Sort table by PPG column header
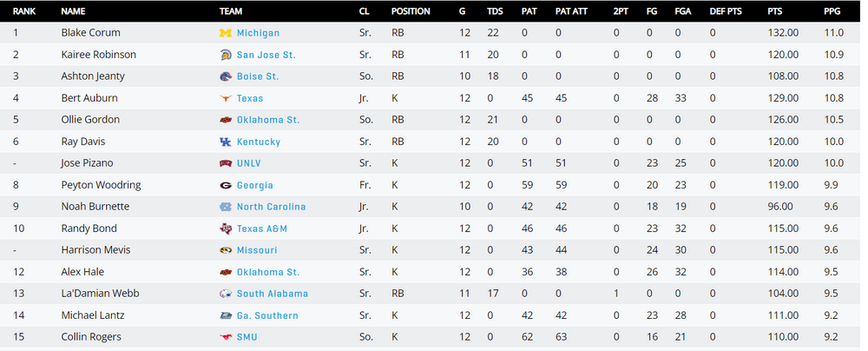 [832, 11]
